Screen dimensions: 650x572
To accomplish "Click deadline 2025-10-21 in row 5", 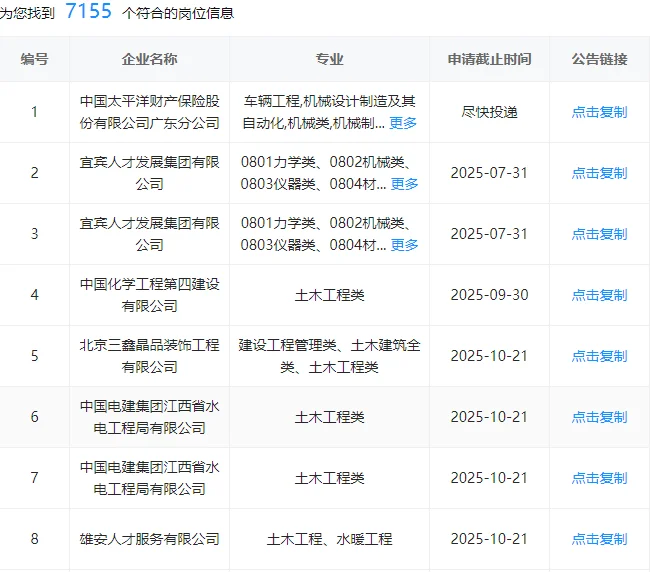I will tap(490, 356).
